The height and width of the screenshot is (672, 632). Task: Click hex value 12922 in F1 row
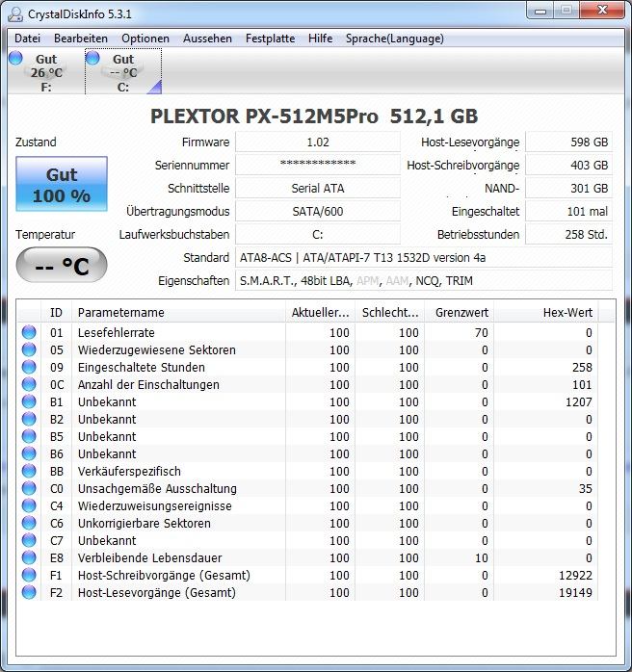tap(575, 575)
